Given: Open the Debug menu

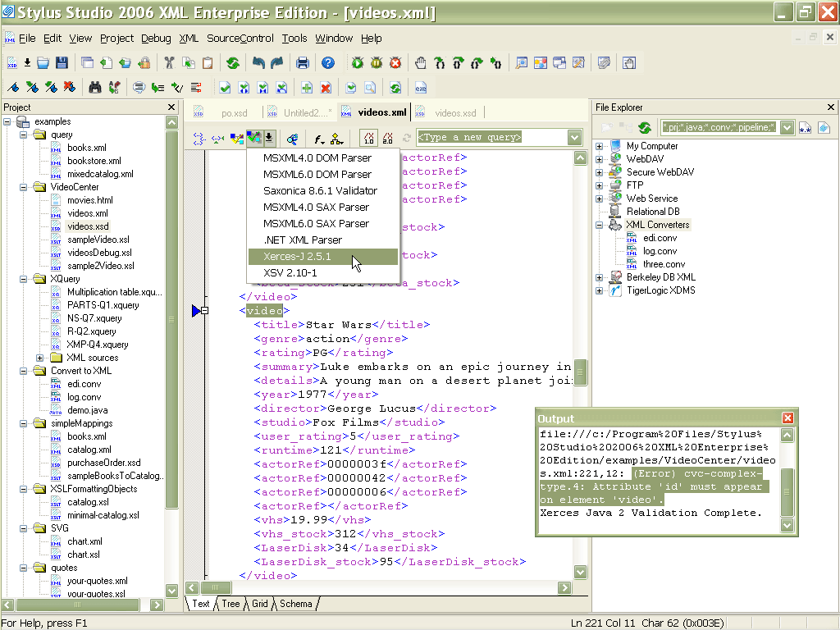Looking at the screenshot, I should [156, 39].
